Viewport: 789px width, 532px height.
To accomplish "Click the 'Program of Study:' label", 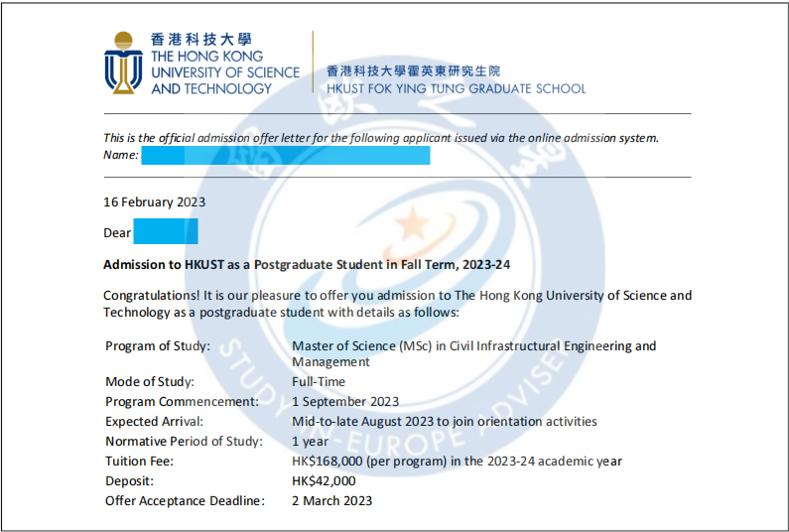I will [x=158, y=346].
